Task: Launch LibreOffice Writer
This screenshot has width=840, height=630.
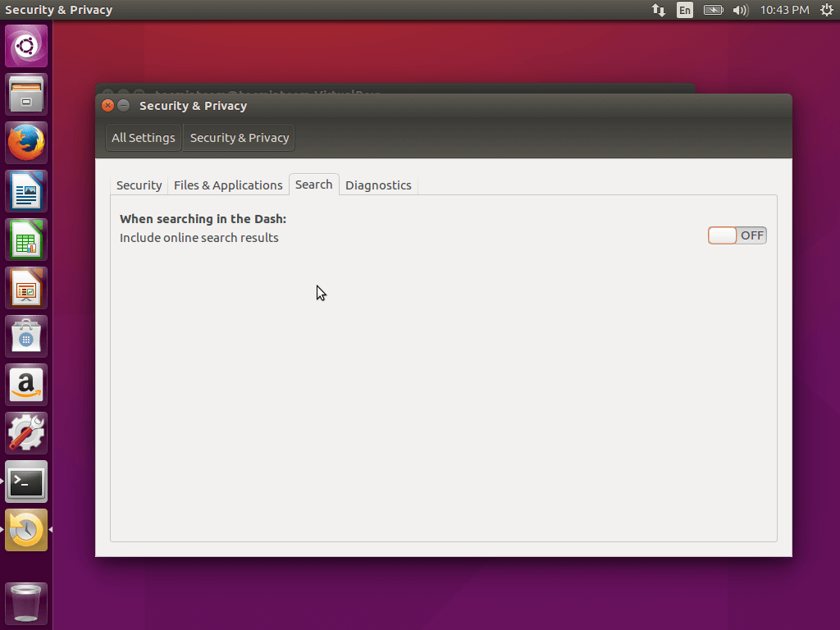Action: pyautogui.click(x=25, y=190)
